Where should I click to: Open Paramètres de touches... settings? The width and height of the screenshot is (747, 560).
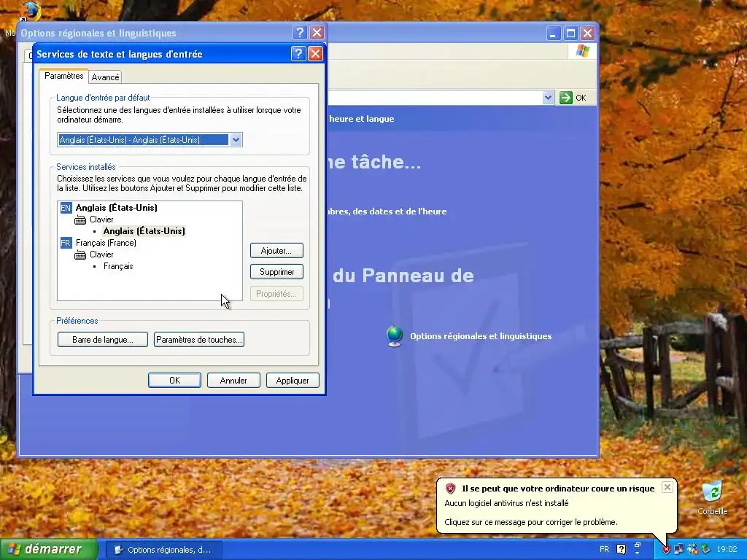click(198, 340)
